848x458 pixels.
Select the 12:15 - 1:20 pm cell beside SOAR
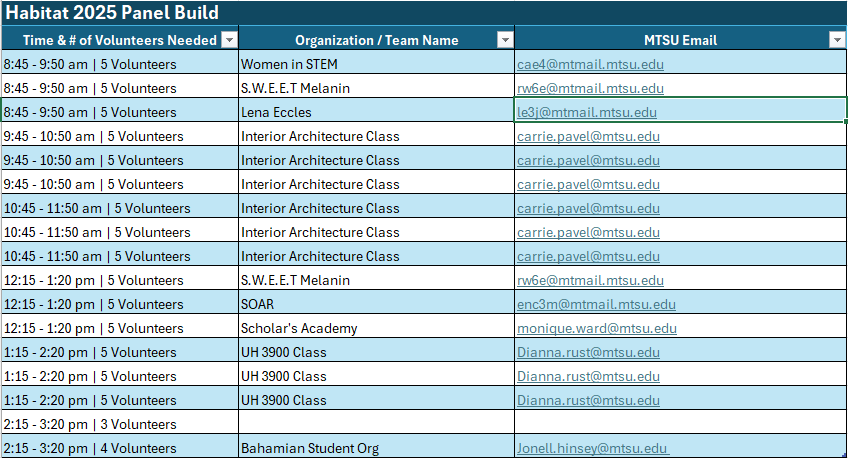[94, 305]
